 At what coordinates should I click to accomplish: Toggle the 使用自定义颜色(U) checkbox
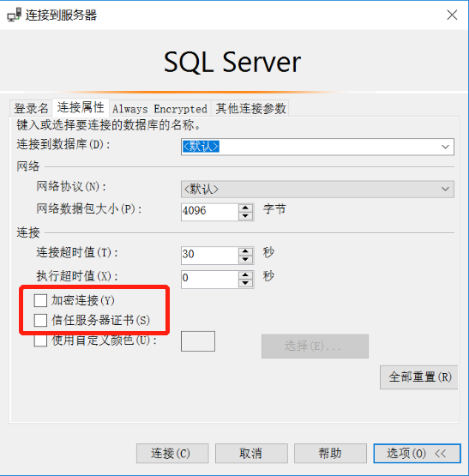(x=40, y=340)
